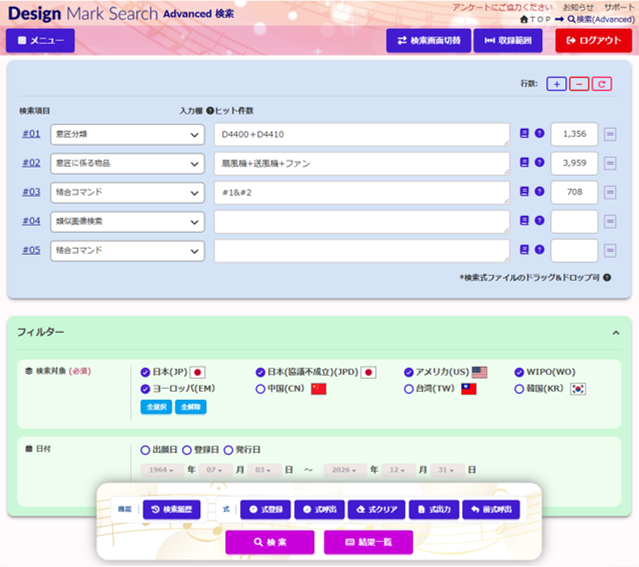Open the book icon for row #05
The image size is (639, 567).
coord(524,249)
